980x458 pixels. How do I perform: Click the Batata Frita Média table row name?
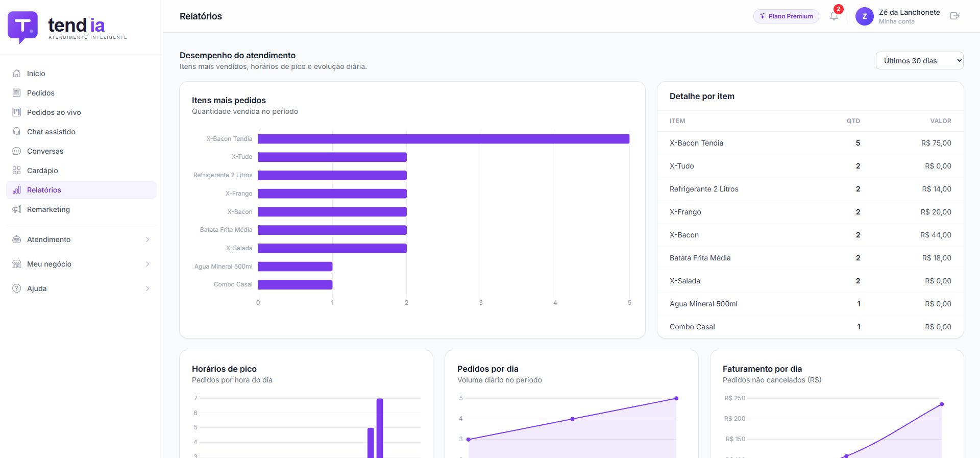(x=700, y=258)
